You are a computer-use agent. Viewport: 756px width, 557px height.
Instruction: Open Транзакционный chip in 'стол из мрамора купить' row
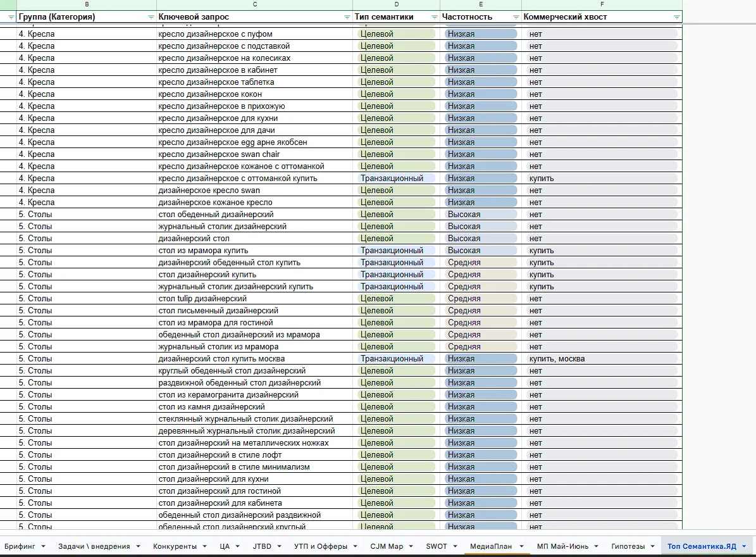point(396,251)
